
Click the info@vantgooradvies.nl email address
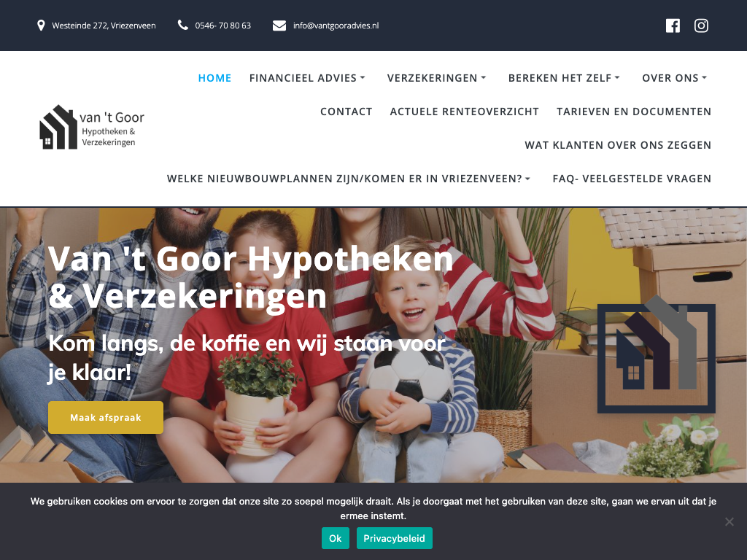336,26
